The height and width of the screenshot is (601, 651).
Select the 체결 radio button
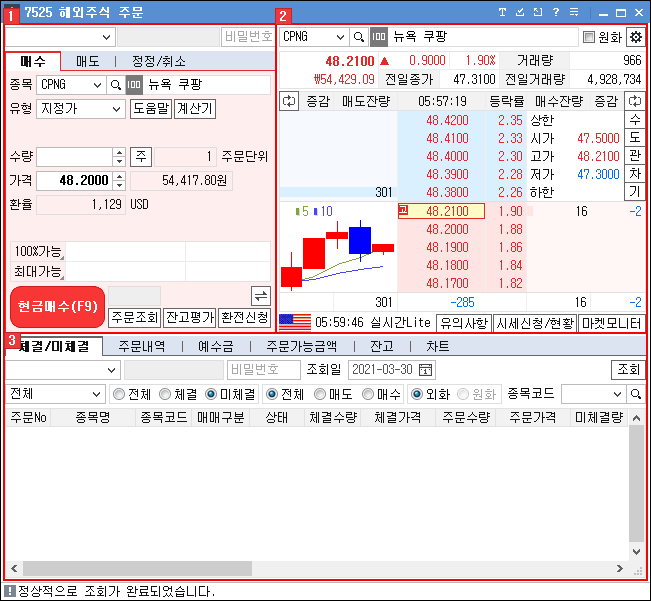(x=165, y=394)
